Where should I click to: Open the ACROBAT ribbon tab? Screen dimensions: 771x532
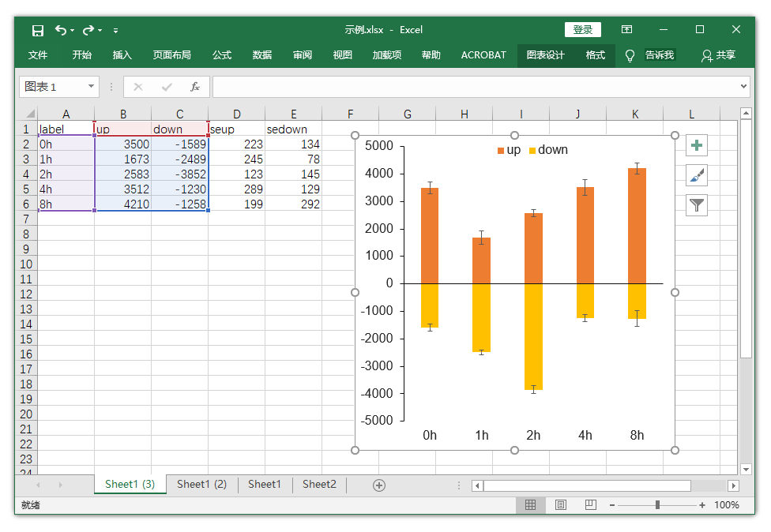483,55
